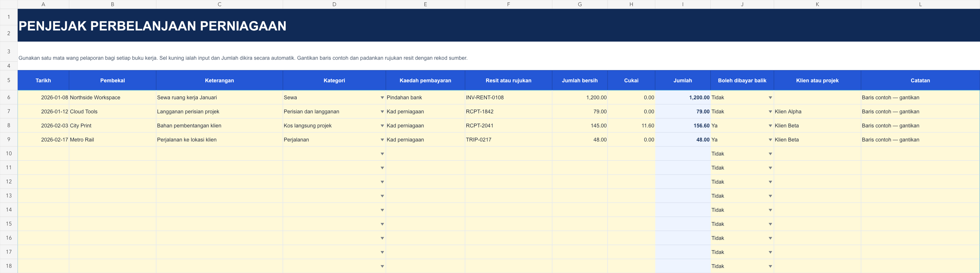
Task: Click the instruction text starting with Gunakan
Action: 243,58
